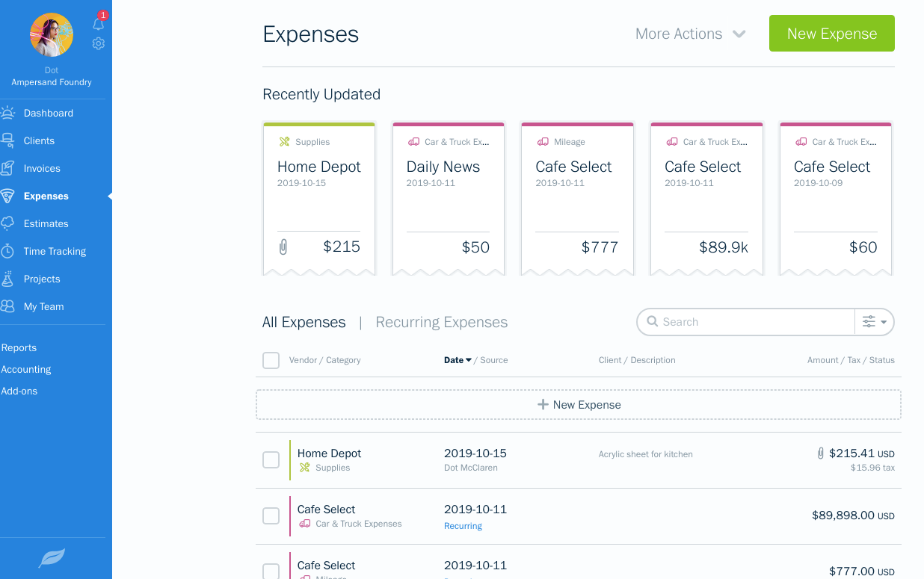The image size is (924, 579).
Task: Expand the More Actions dropdown
Action: [x=689, y=34]
